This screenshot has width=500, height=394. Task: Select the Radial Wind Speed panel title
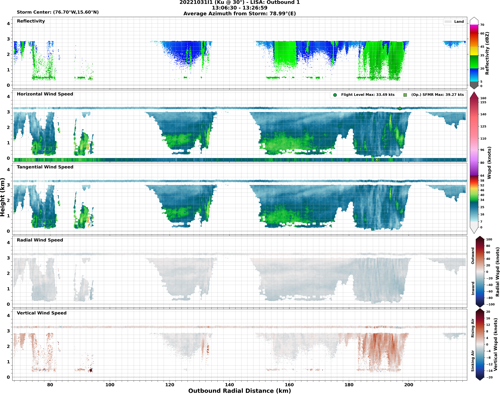40,240
